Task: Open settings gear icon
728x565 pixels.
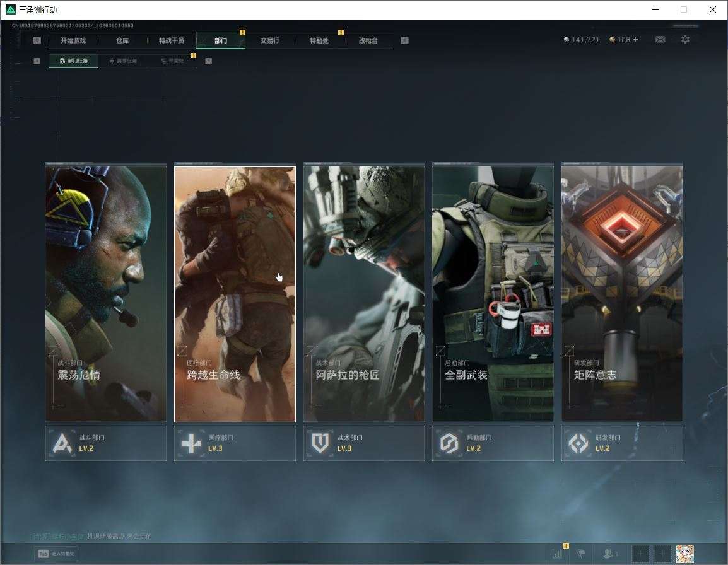Action: point(685,40)
